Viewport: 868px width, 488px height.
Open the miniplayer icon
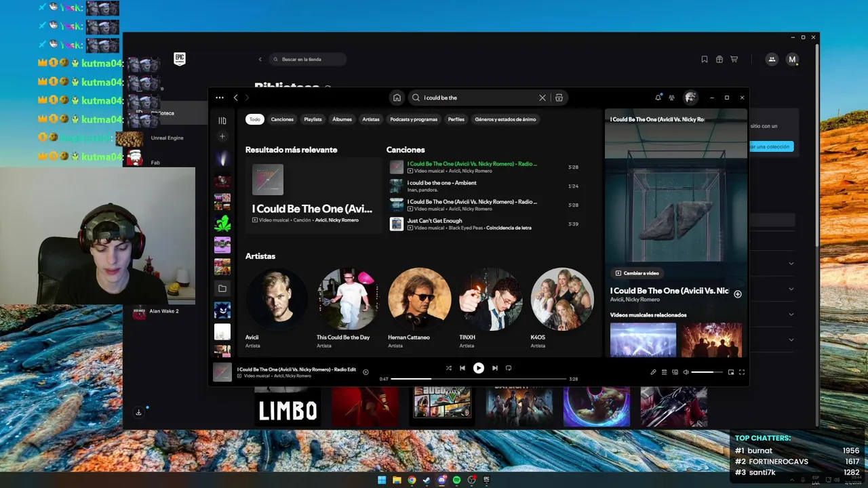731,372
